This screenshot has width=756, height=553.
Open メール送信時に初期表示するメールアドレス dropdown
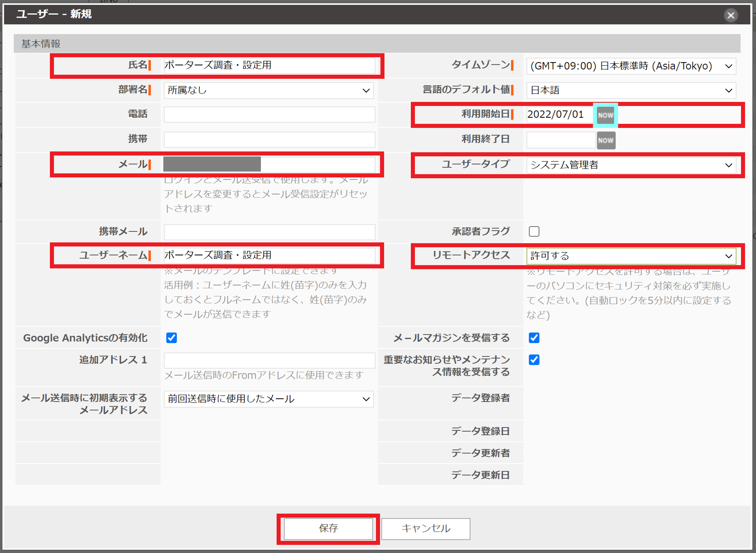[269, 399]
